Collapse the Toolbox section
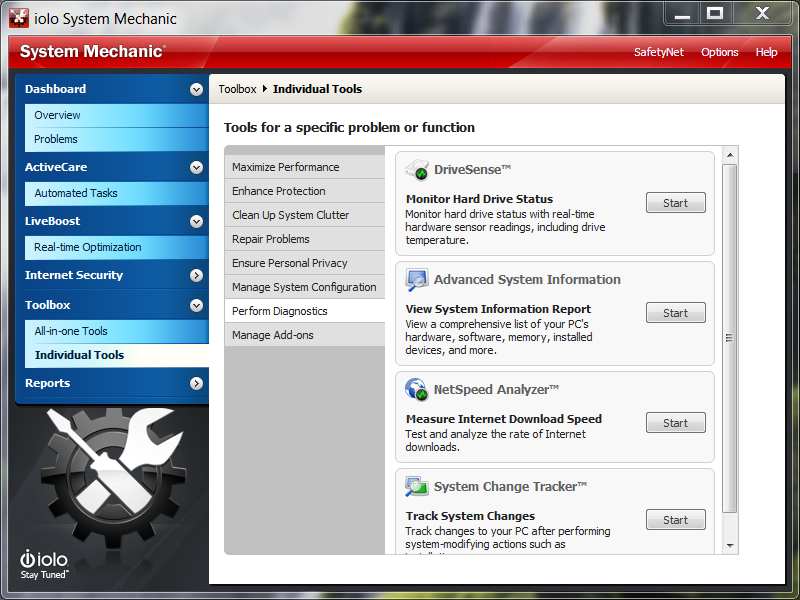Image resolution: width=800 pixels, height=600 pixels. 196,305
